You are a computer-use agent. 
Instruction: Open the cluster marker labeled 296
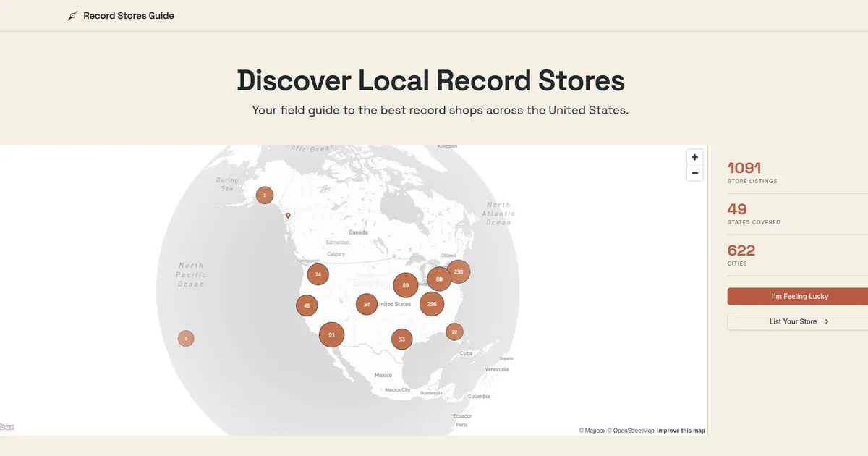(432, 304)
